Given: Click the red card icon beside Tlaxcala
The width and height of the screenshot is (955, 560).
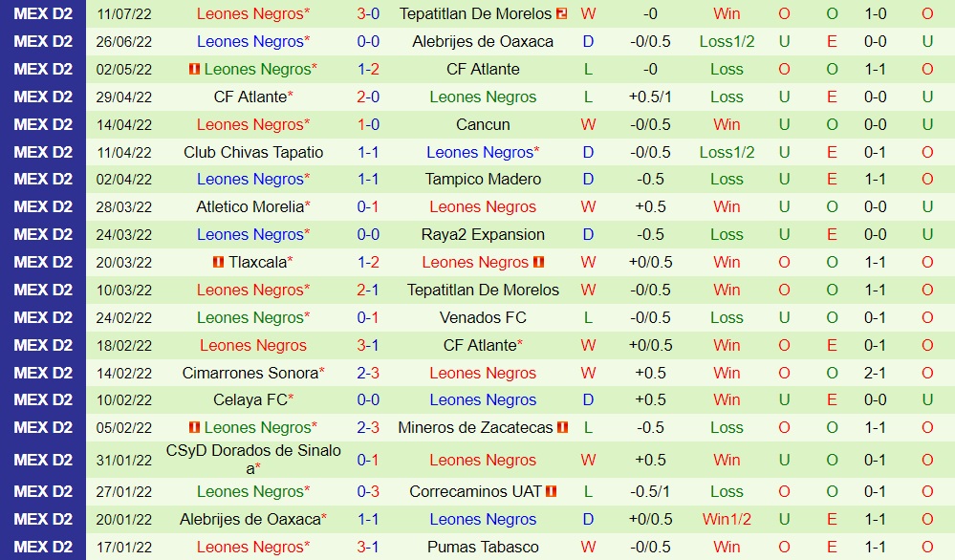Looking at the screenshot, I should [x=219, y=263].
